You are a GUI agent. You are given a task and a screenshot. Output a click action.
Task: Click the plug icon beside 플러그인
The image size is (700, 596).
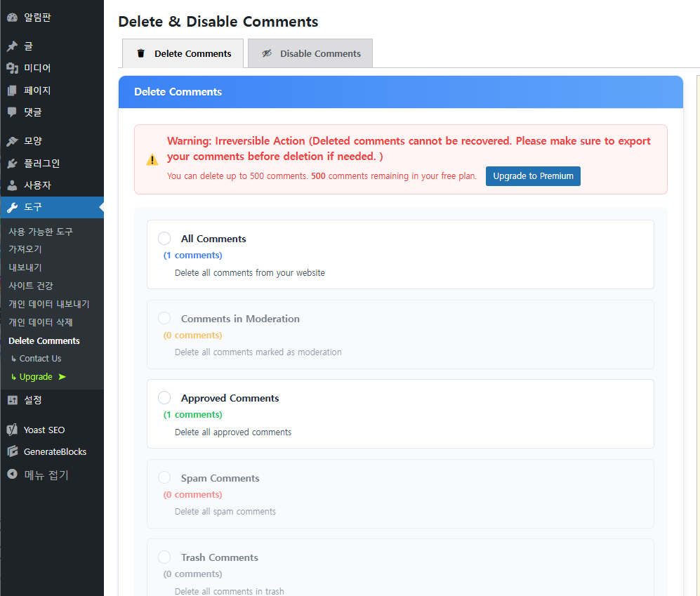click(12, 164)
